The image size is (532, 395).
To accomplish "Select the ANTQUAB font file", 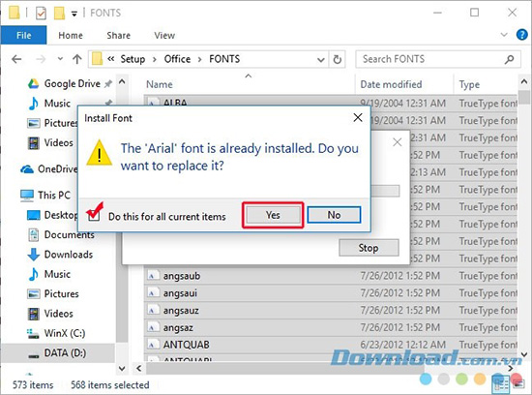I will coord(331,345).
